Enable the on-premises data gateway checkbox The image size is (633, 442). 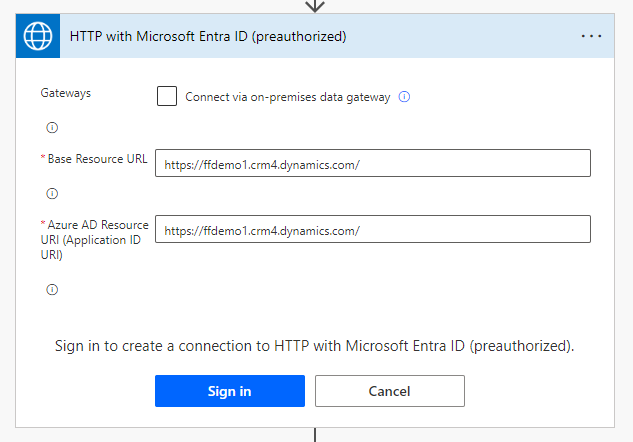click(x=167, y=97)
